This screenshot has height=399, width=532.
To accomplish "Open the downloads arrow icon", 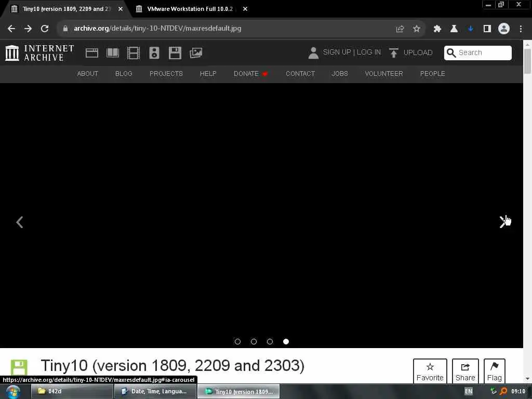I will click(471, 29).
